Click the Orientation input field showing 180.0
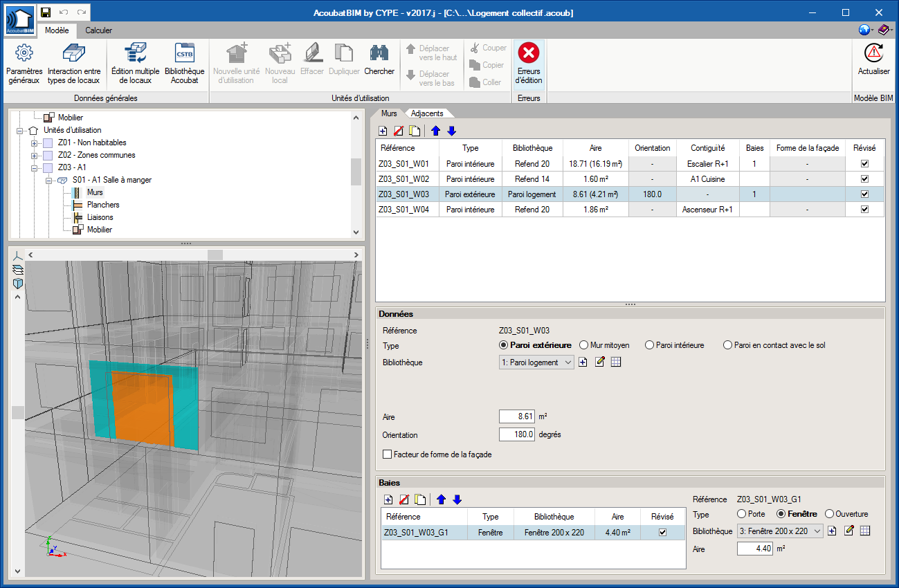899x588 pixels. (517, 434)
